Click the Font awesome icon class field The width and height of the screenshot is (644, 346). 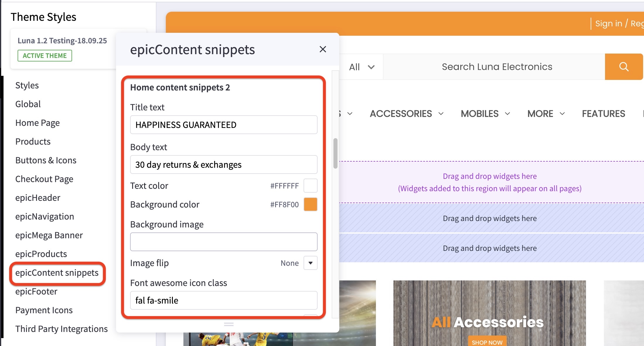point(224,300)
